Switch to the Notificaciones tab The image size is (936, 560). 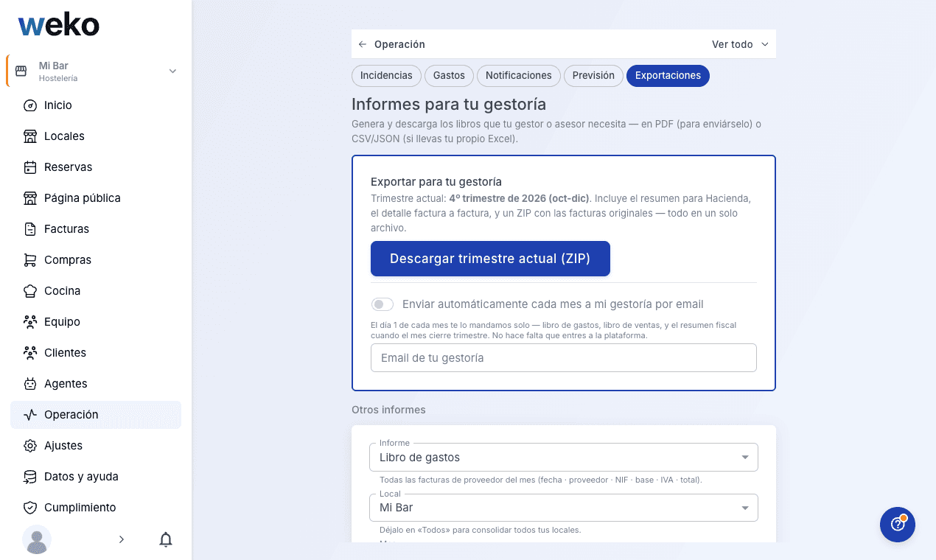pyautogui.click(x=519, y=76)
